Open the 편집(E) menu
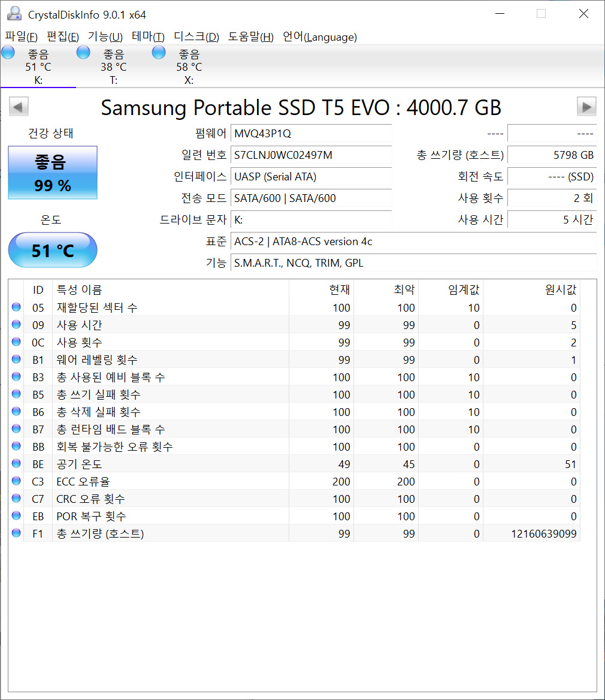This screenshot has height=700, width=605. click(62, 37)
